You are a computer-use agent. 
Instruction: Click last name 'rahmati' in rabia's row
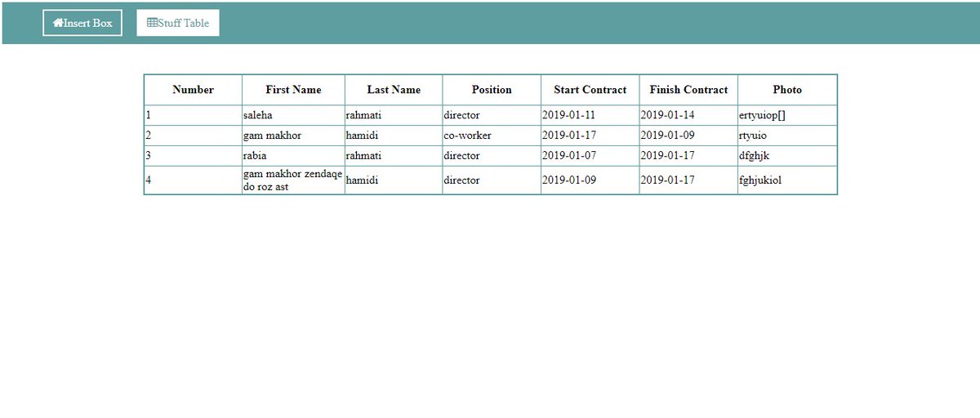coord(394,155)
